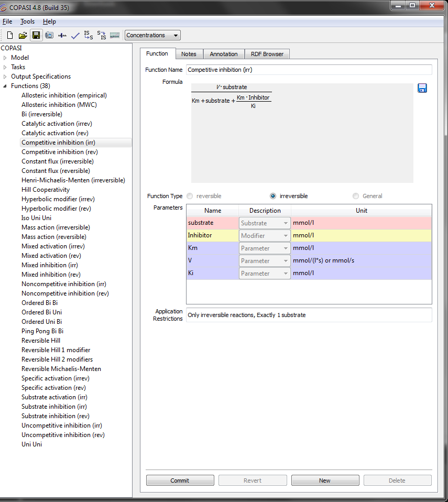Switch to the Annotation tab
Image resolution: width=448 pixels, height=502 pixels.
pos(223,54)
